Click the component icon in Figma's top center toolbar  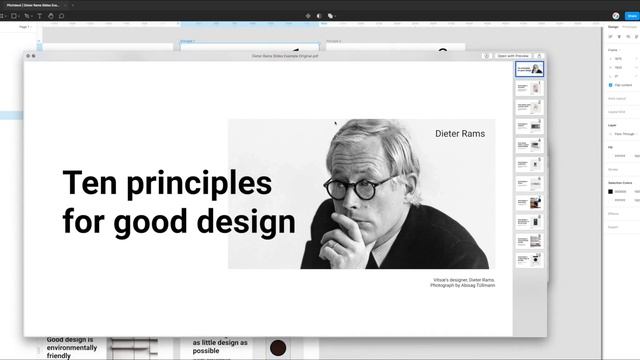click(308, 16)
